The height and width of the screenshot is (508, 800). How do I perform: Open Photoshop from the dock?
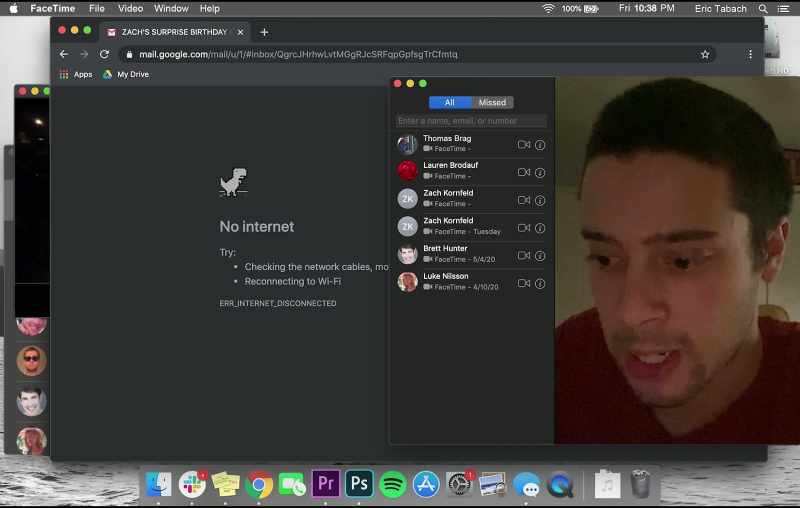click(359, 484)
